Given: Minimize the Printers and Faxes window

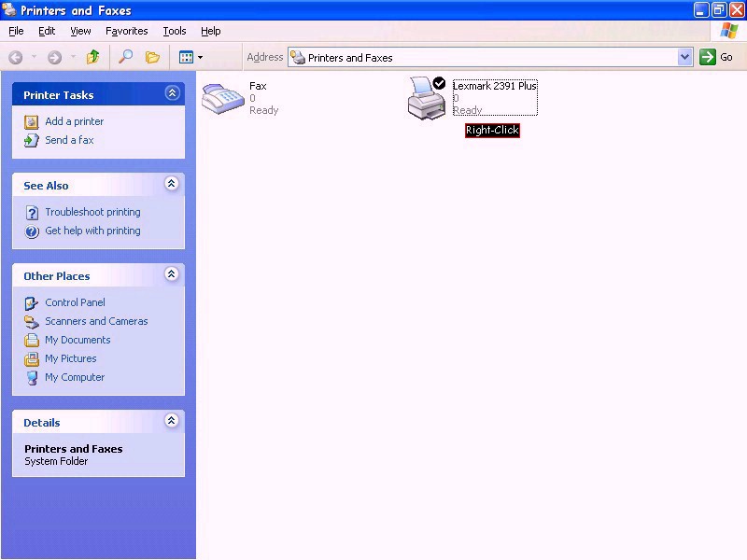Looking at the screenshot, I should (x=700, y=10).
